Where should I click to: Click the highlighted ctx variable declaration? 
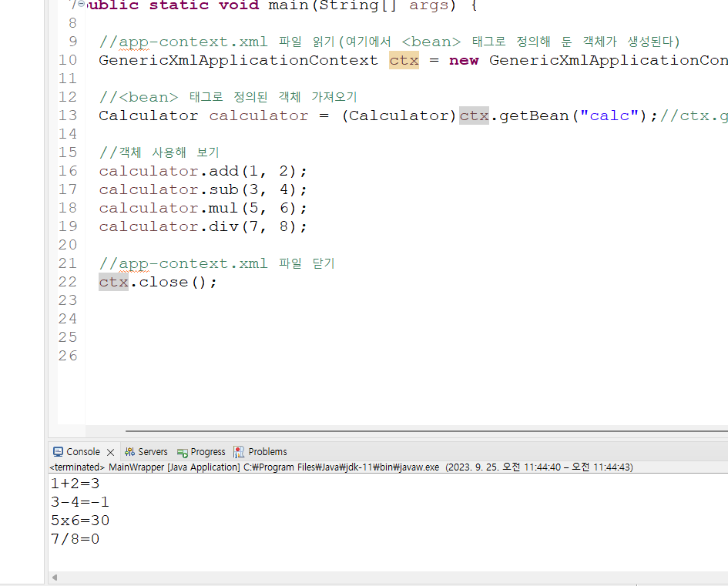tap(404, 60)
